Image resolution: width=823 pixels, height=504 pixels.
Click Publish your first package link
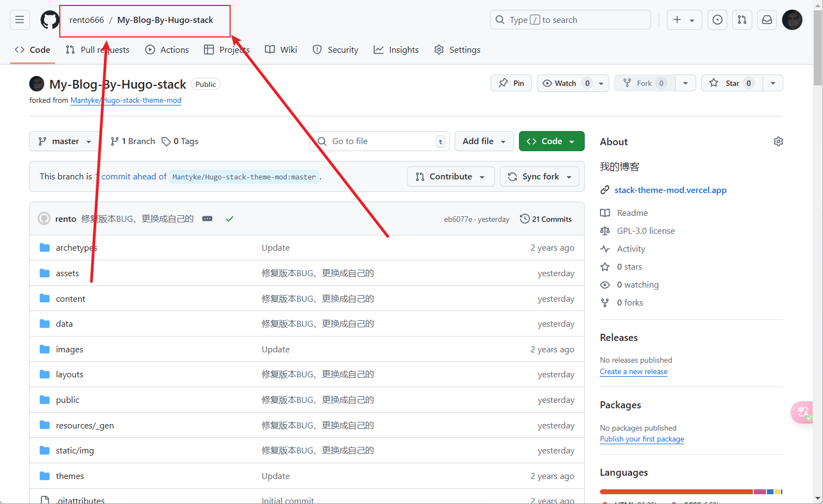[x=642, y=439]
